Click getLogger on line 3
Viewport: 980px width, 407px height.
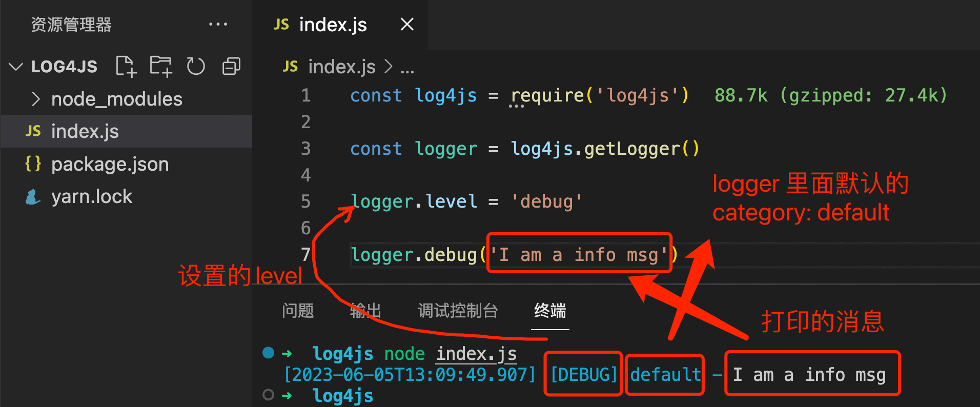click(632, 149)
